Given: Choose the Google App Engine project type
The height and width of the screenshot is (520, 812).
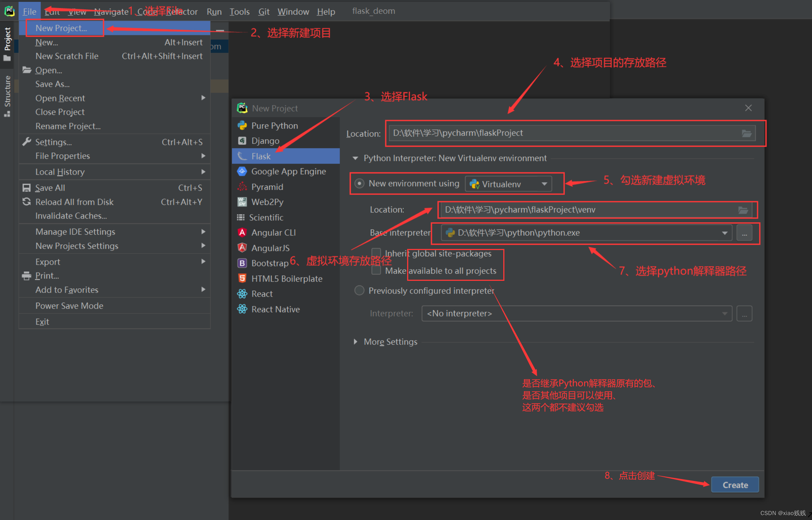Looking at the screenshot, I should pos(288,172).
